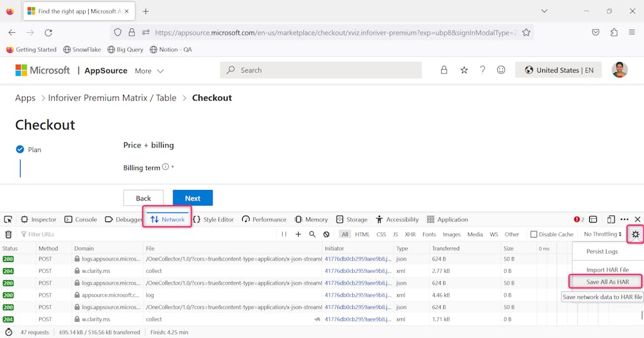Open devtools customize three-dots menu

tap(625, 220)
